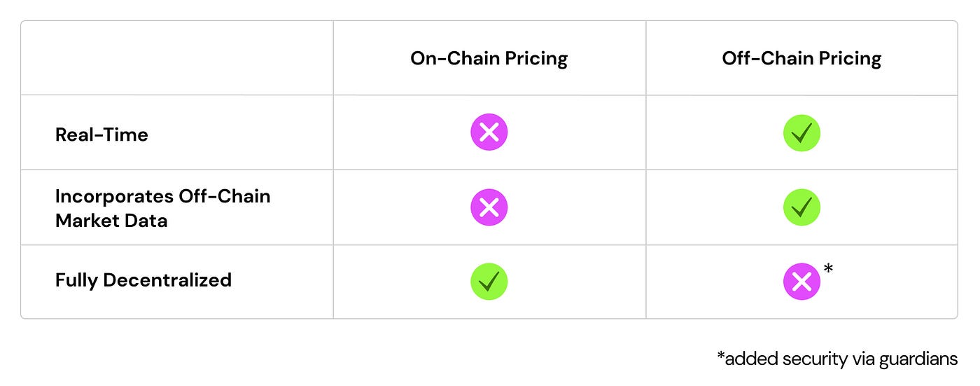The height and width of the screenshot is (386, 980).
Task: Click the pink X for Incorporates Off-Chain Market Data
Action: pyautogui.click(x=489, y=207)
